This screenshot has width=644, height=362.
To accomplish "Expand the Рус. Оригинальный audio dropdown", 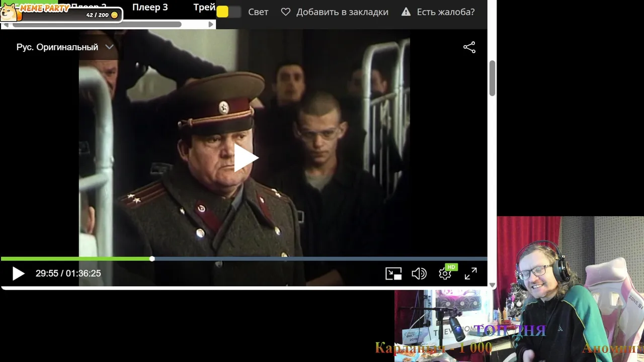I will coord(65,47).
